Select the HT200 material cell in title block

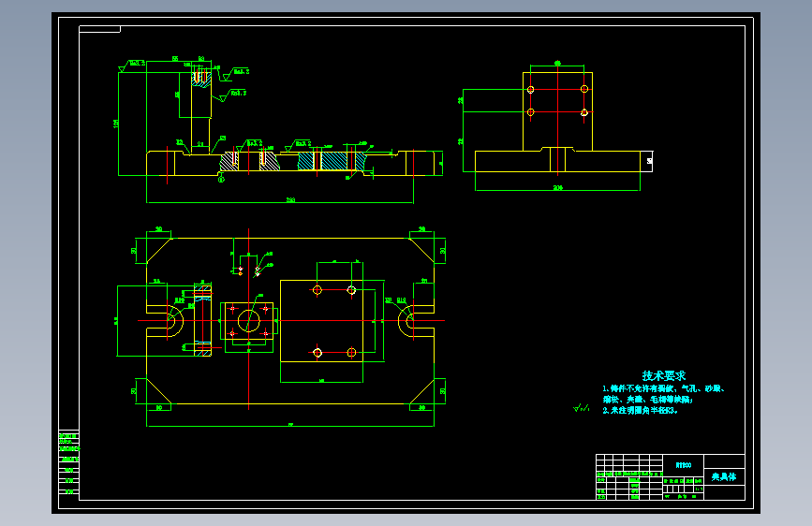[x=683, y=465]
